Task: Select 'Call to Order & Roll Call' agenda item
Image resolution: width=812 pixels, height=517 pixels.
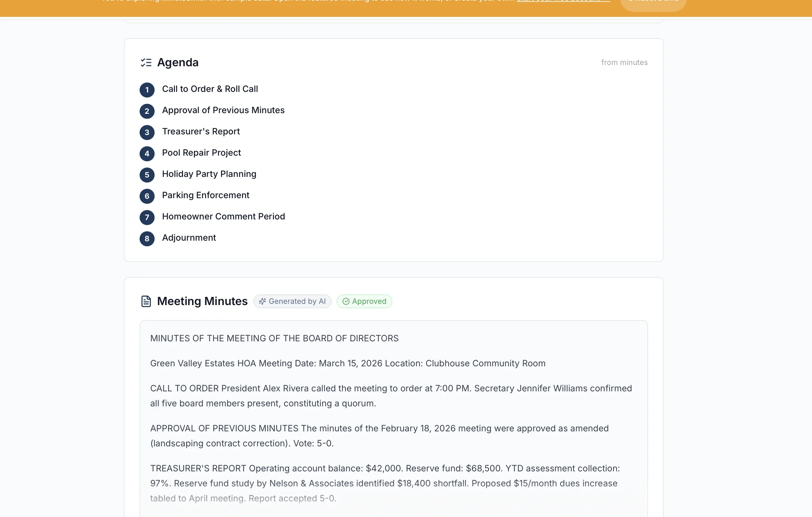Action: coord(210,89)
